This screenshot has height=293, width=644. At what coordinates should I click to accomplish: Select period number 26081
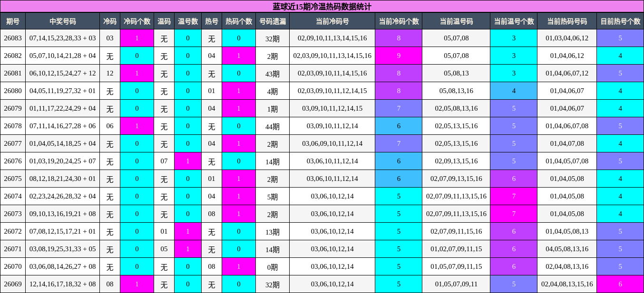pyautogui.click(x=13, y=73)
